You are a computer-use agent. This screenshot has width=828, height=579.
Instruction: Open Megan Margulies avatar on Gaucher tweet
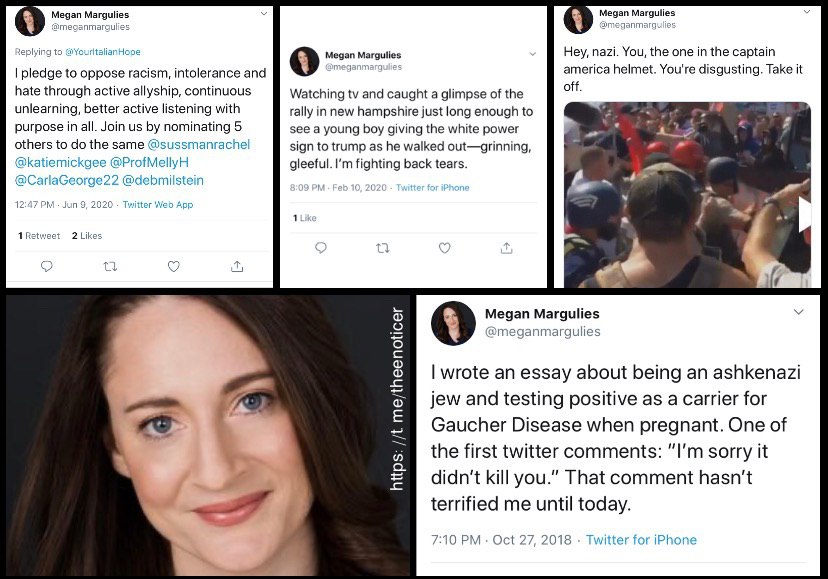[453, 323]
